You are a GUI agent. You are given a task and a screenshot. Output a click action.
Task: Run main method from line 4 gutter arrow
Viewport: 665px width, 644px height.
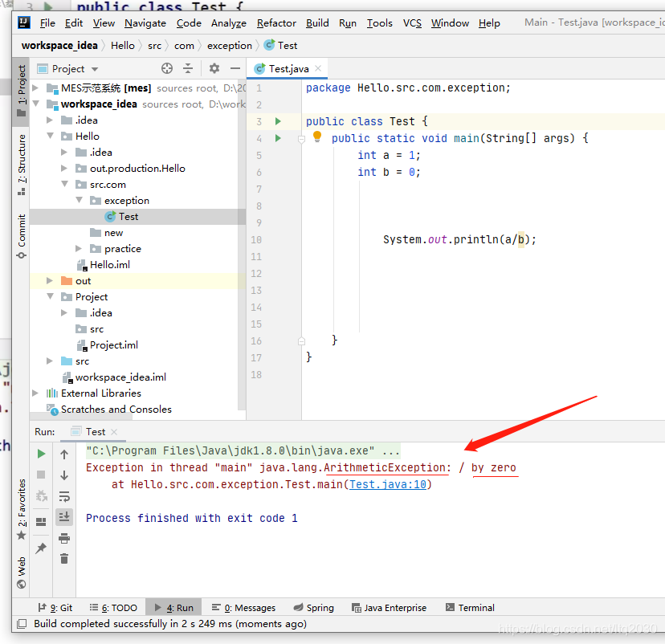[278, 138]
